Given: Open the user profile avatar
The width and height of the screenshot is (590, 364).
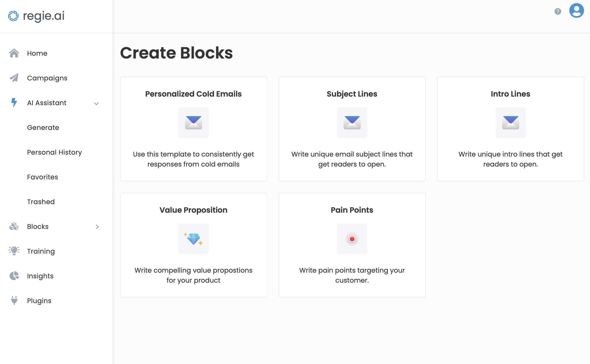Looking at the screenshot, I should 576,11.
